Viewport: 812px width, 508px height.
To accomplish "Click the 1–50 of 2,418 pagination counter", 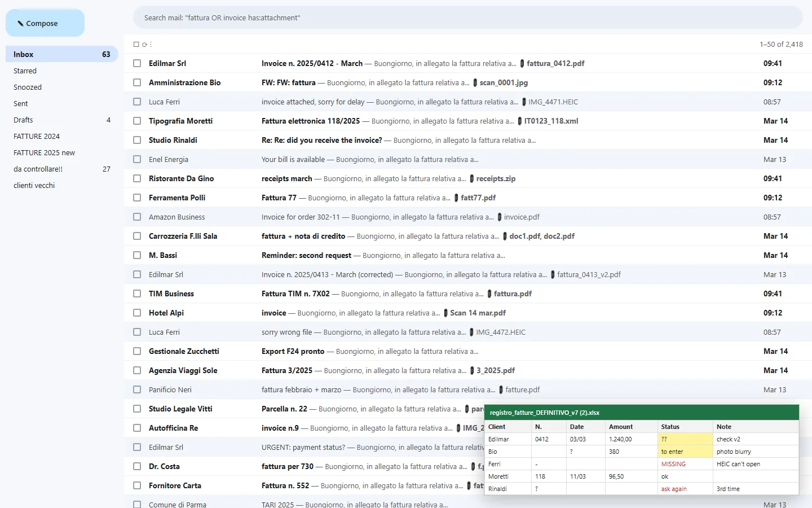I will [781, 44].
